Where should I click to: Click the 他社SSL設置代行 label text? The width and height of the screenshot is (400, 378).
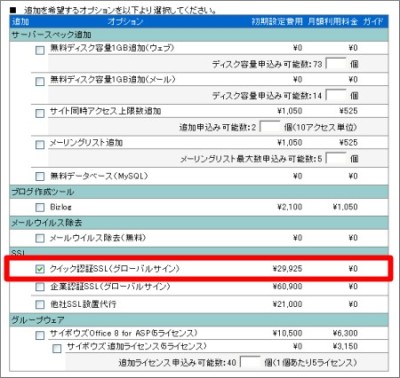83,304
